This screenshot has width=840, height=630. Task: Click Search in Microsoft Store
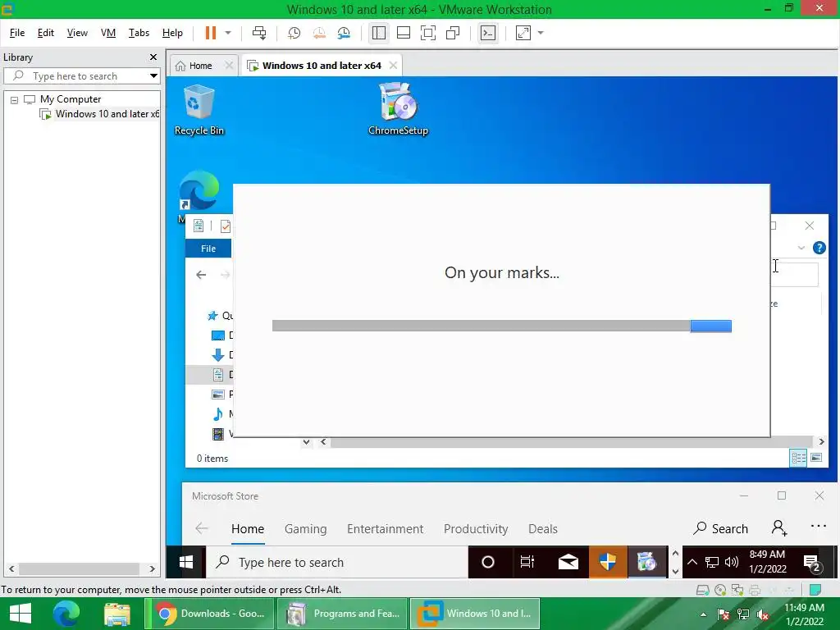720,529
